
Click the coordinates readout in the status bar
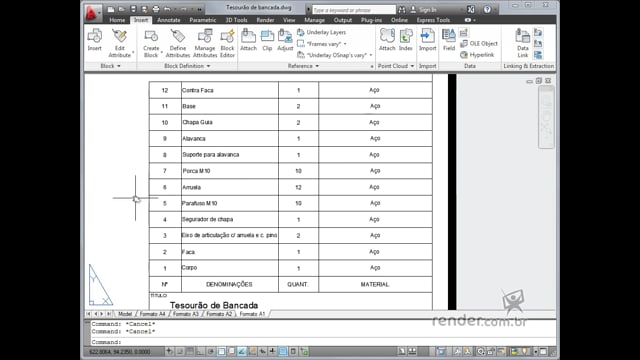120,351
